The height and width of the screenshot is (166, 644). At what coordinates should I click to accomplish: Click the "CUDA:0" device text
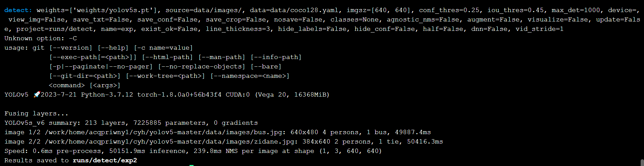coord(237,95)
